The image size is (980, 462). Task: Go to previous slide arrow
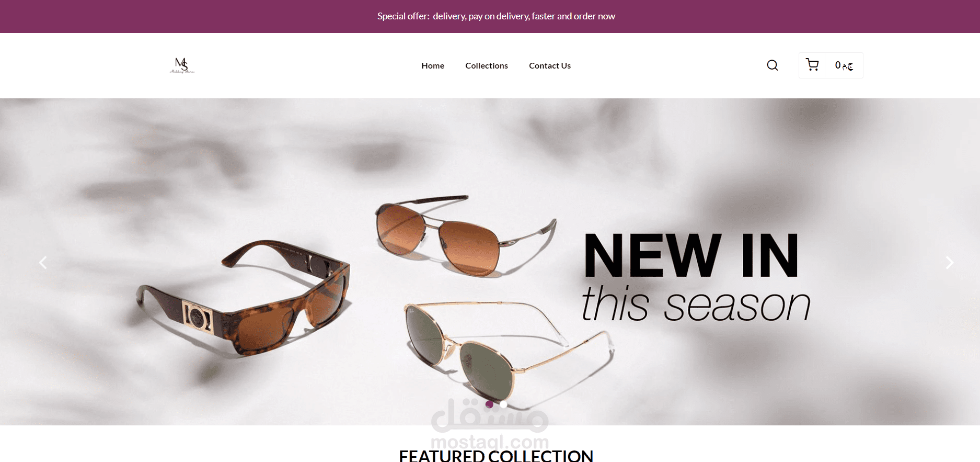click(x=43, y=262)
